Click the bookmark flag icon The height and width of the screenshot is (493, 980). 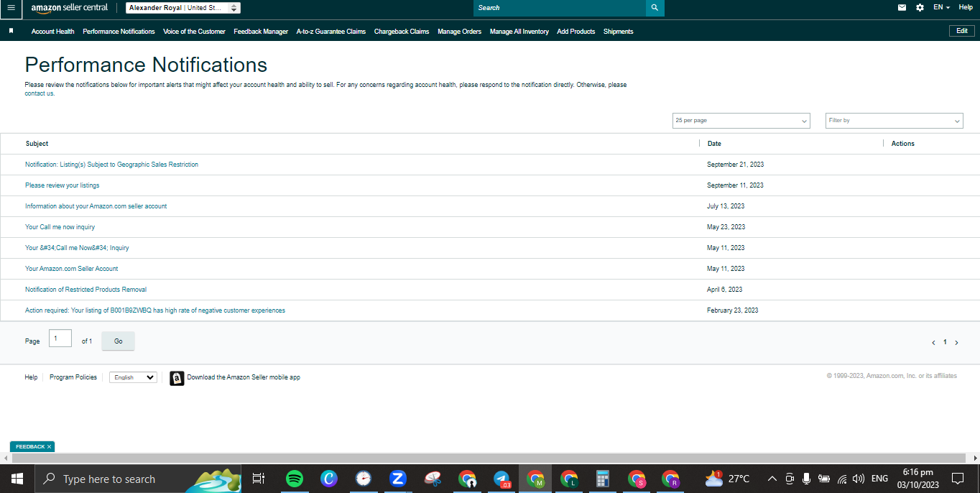(11, 31)
